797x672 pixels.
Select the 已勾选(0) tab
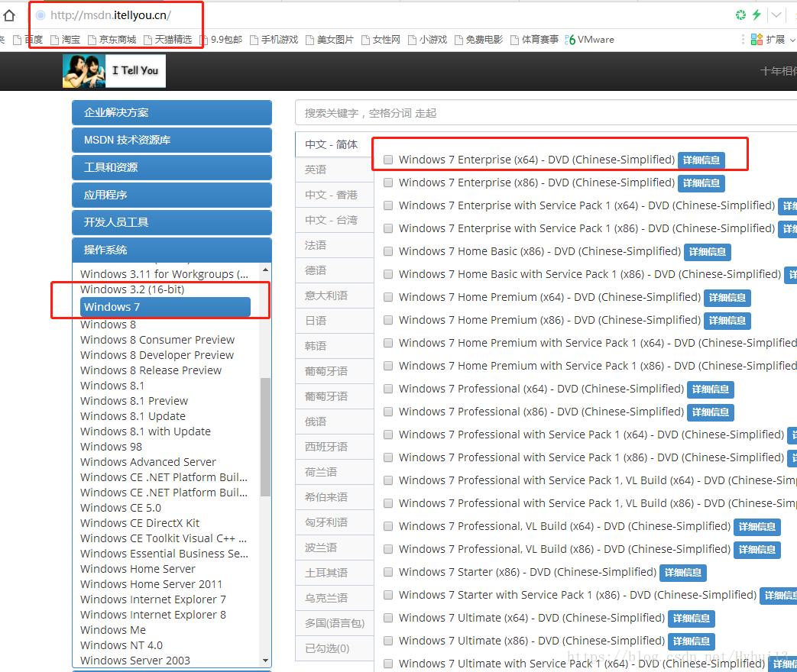[x=334, y=648]
